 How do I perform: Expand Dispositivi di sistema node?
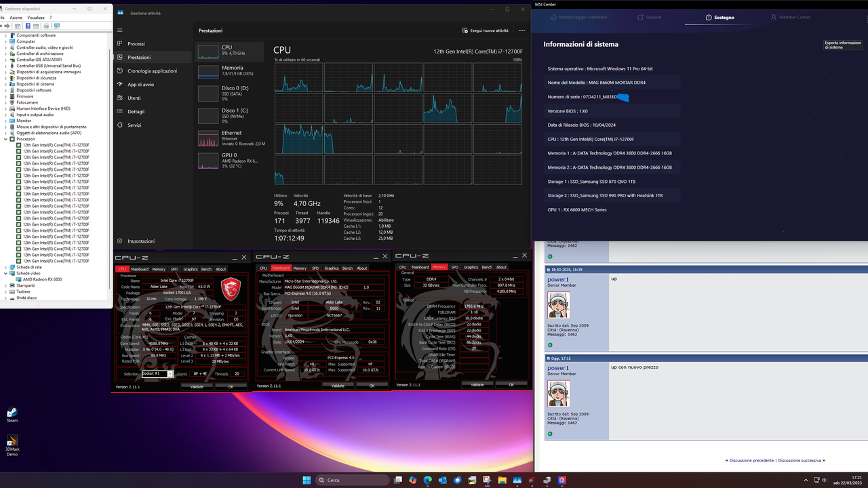pyautogui.click(x=5, y=84)
